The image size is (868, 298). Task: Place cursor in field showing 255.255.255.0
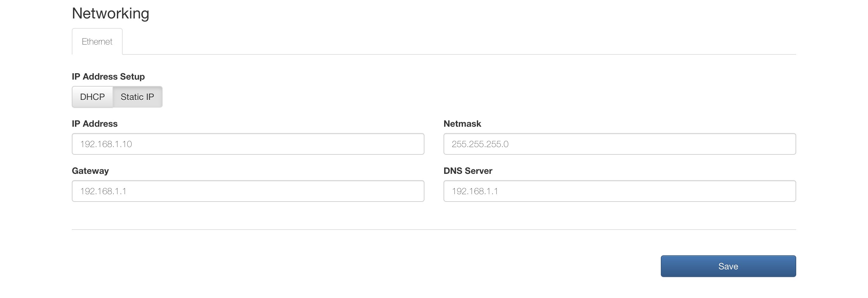[x=620, y=144]
